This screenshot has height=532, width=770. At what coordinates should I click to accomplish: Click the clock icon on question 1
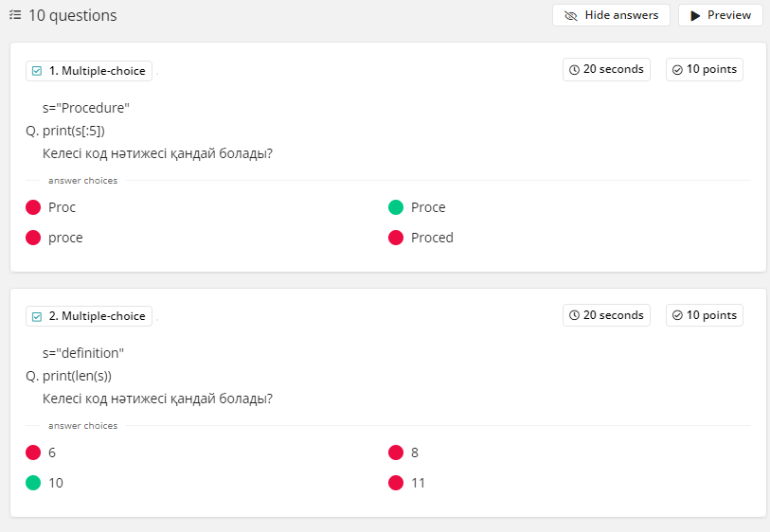pyautogui.click(x=574, y=70)
